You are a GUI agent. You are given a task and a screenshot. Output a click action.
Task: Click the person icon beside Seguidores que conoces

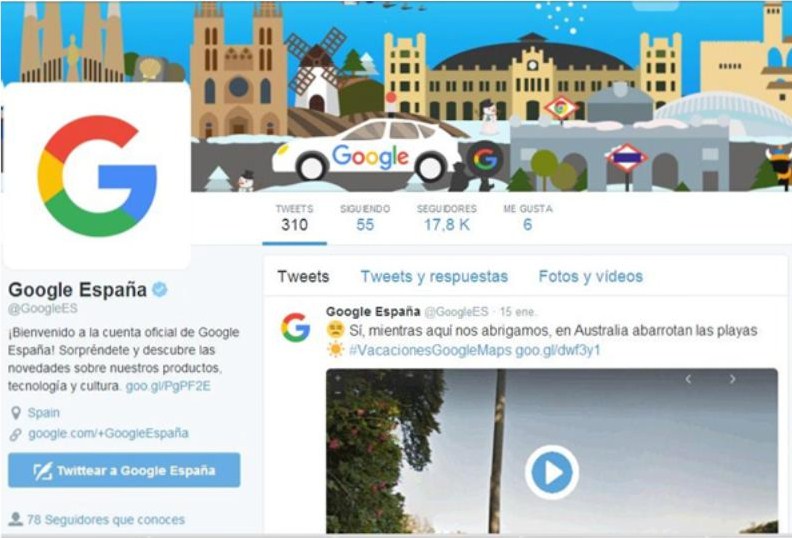(16, 519)
